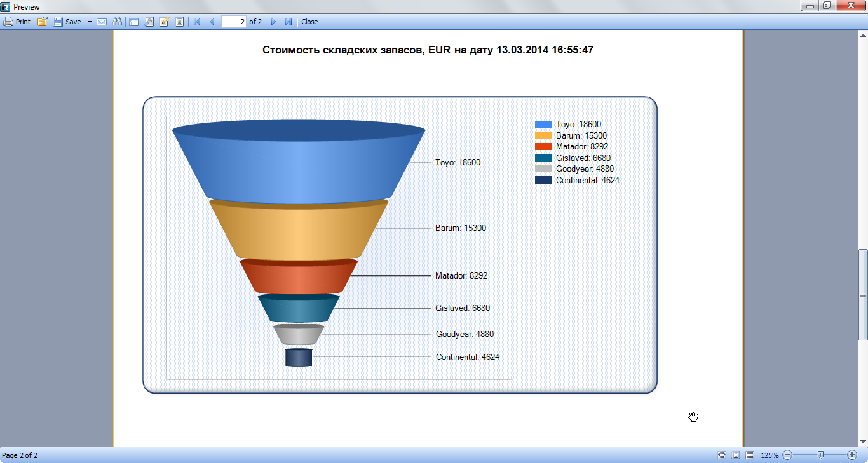This screenshot has width=868, height=463.
Task: Send report by email envelope icon
Action: [x=102, y=22]
